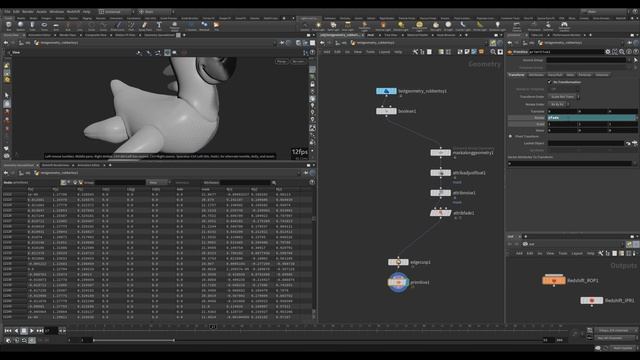This screenshot has height=360, width=640.
Task: Open the Windows menu
Action: click(57, 12)
